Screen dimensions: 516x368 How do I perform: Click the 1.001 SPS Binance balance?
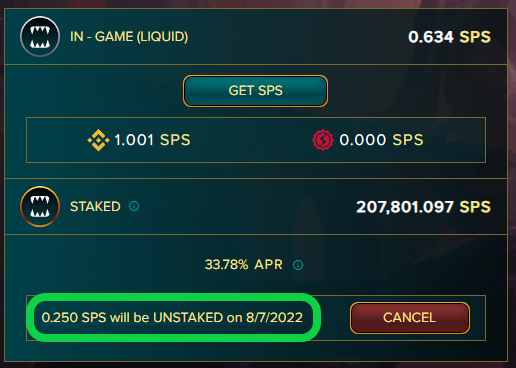point(152,140)
